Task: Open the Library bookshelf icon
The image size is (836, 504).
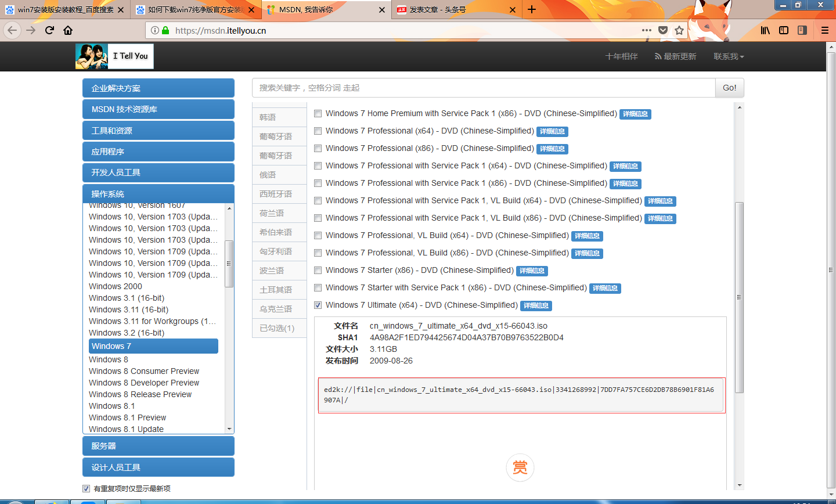Action: click(765, 30)
